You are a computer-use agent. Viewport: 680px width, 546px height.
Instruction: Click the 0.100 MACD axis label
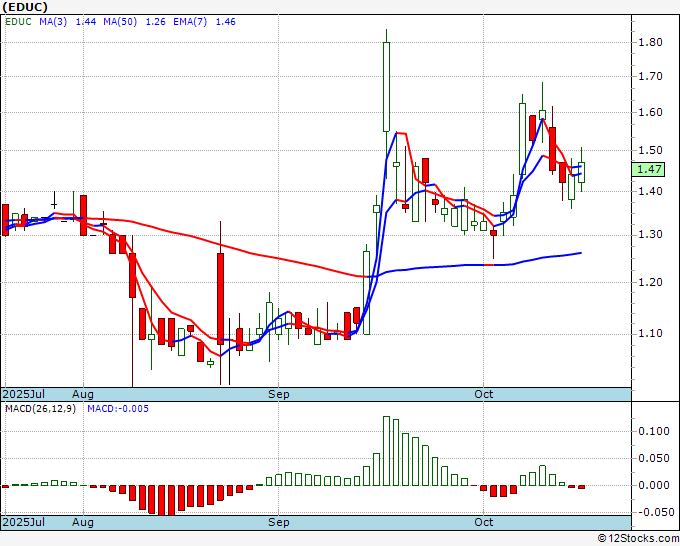pyautogui.click(x=654, y=432)
